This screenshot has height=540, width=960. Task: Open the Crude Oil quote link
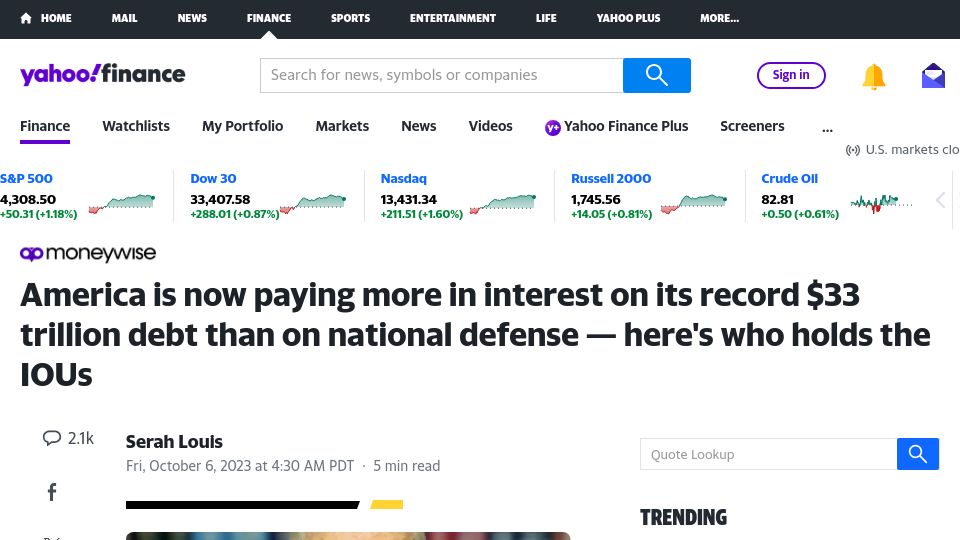pyautogui.click(x=789, y=179)
